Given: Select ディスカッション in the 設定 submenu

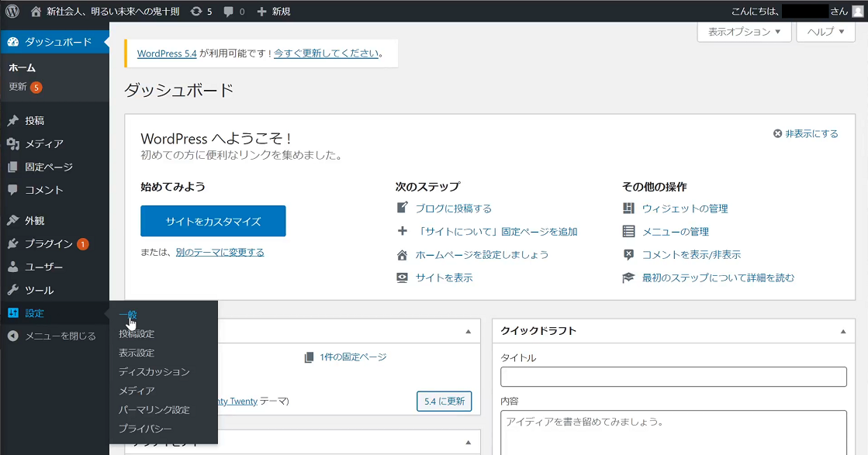Looking at the screenshot, I should 154,371.
